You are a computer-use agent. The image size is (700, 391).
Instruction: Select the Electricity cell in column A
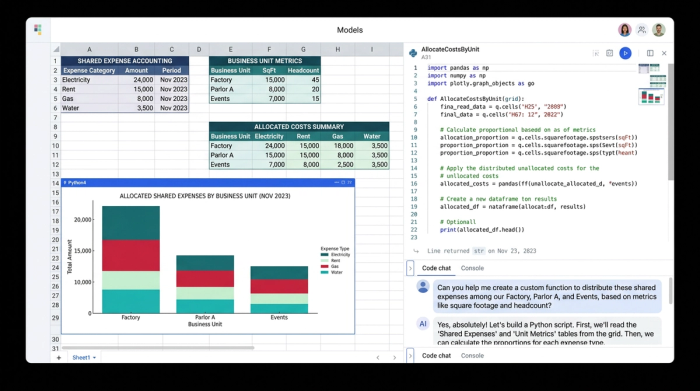click(89, 80)
